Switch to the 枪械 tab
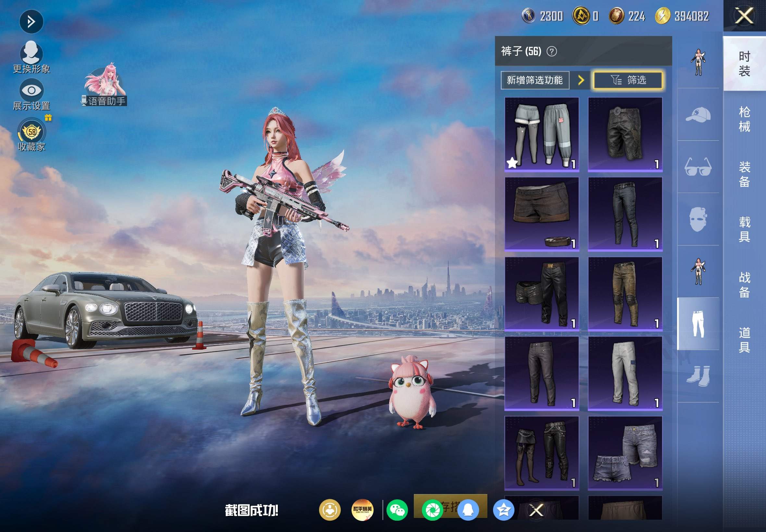Viewport: 766px width, 532px height. coord(744,119)
